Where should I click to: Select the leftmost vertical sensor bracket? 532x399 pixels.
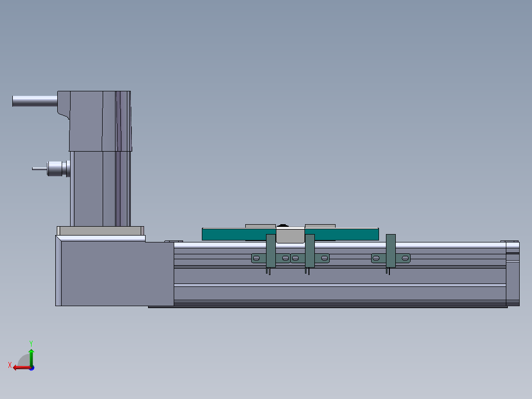(271, 251)
